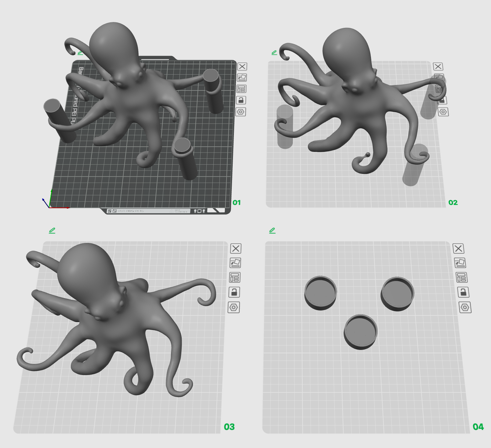Edit the name of plate 04
Screen dimensions: 491x448
point(272,230)
